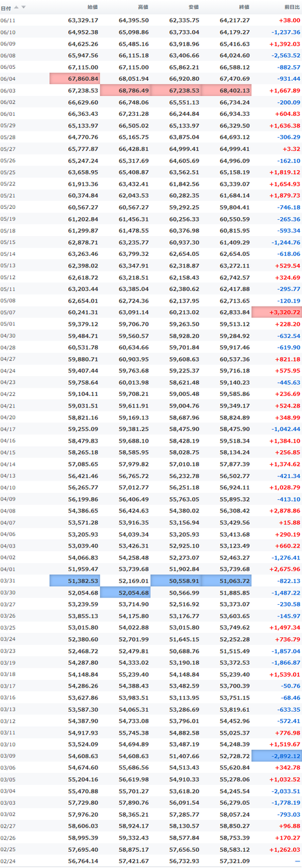This screenshot has width=302, height=868.
Task: Select the high price 63,091.14
Action: 133,312
